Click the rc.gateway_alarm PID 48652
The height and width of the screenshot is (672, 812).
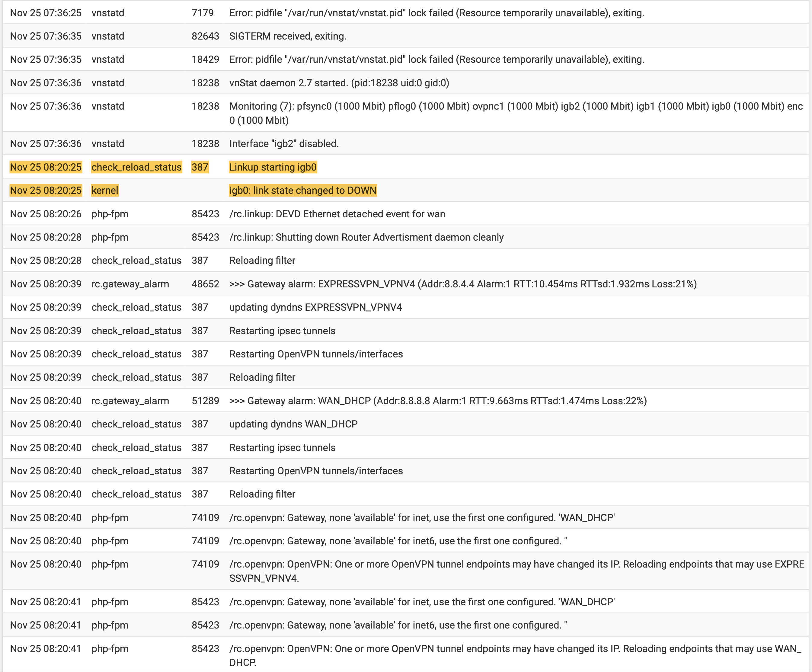coord(205,284)
